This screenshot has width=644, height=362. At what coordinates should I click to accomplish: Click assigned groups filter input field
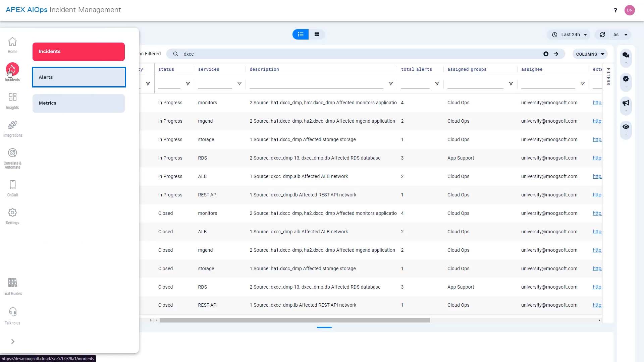(475, 84)
